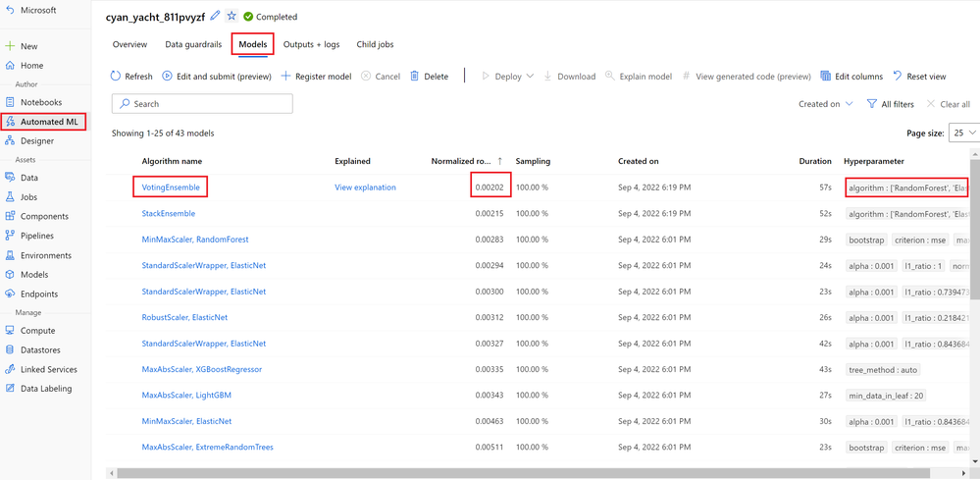
Task: Open the Created on sort dropdown
Action: tap(826, 104)
